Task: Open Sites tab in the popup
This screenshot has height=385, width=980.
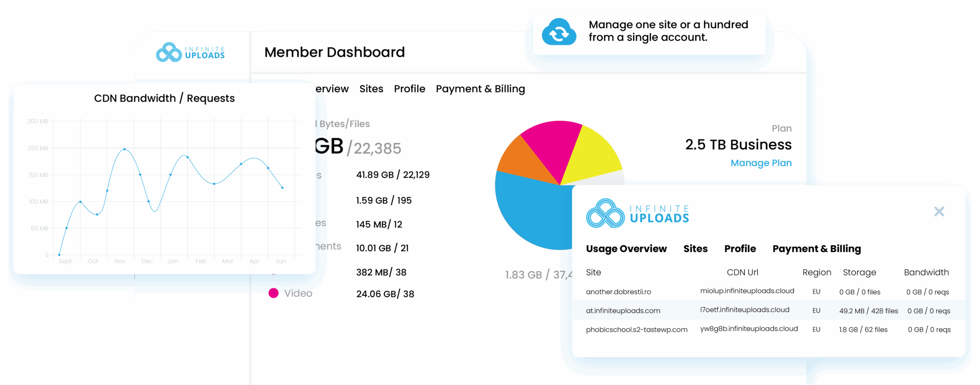Action: [695, 249]
